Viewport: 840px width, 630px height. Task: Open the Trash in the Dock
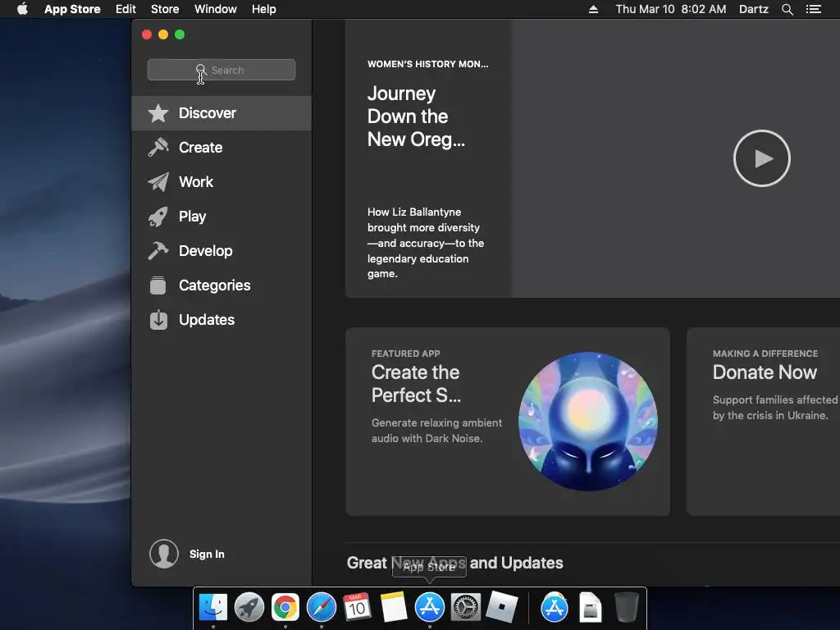[626, 608]
